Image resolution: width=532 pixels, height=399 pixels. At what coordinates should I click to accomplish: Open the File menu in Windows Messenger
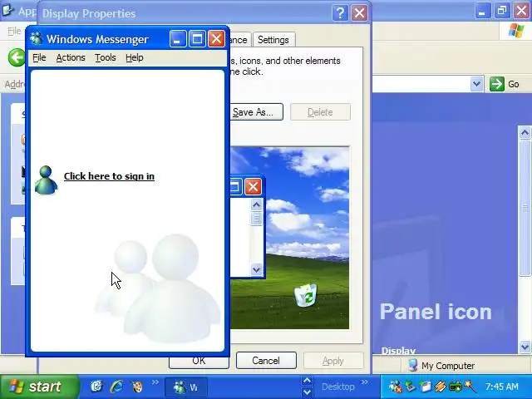tap(39, 57)
